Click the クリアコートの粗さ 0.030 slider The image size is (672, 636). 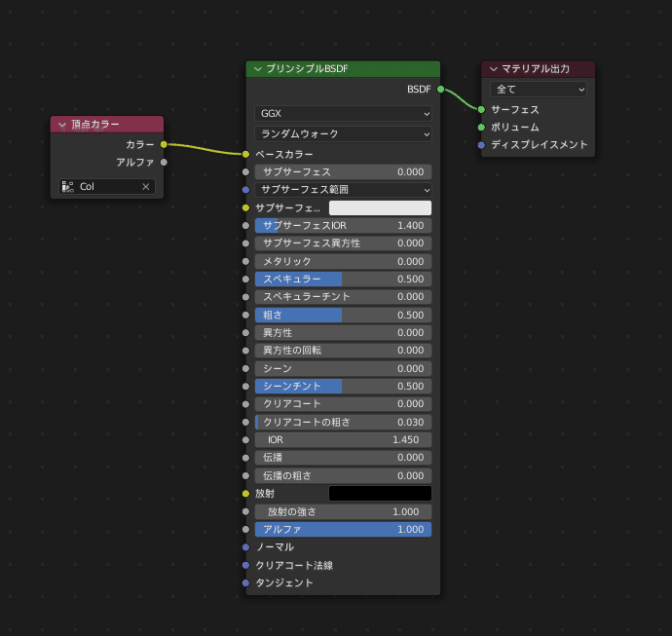(x=343, y=422)
